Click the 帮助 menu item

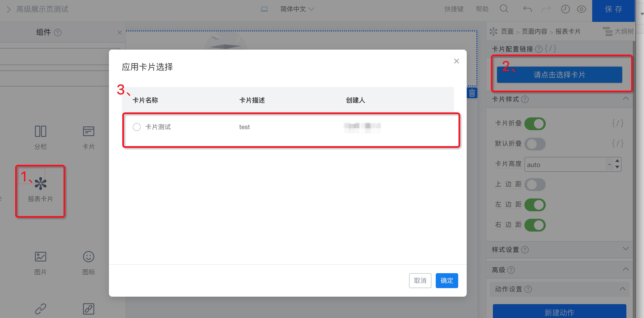(482, 9)
